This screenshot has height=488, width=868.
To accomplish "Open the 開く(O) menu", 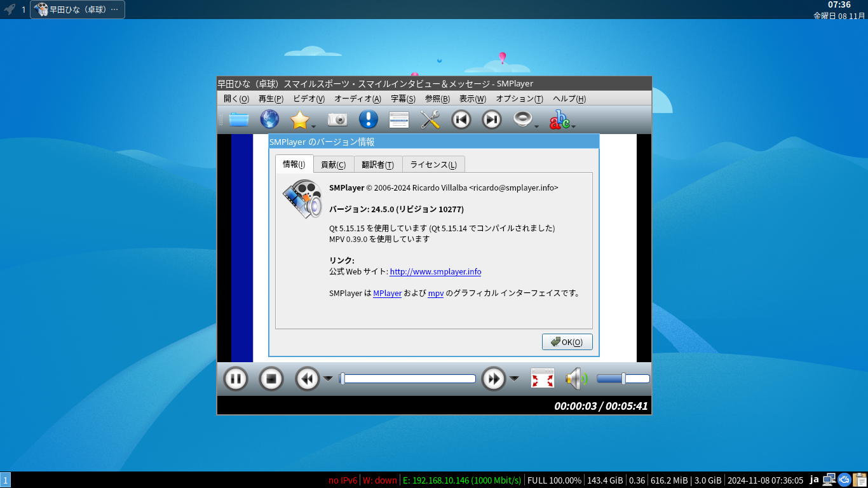I will pyautogui.click(x=236, y=98).
